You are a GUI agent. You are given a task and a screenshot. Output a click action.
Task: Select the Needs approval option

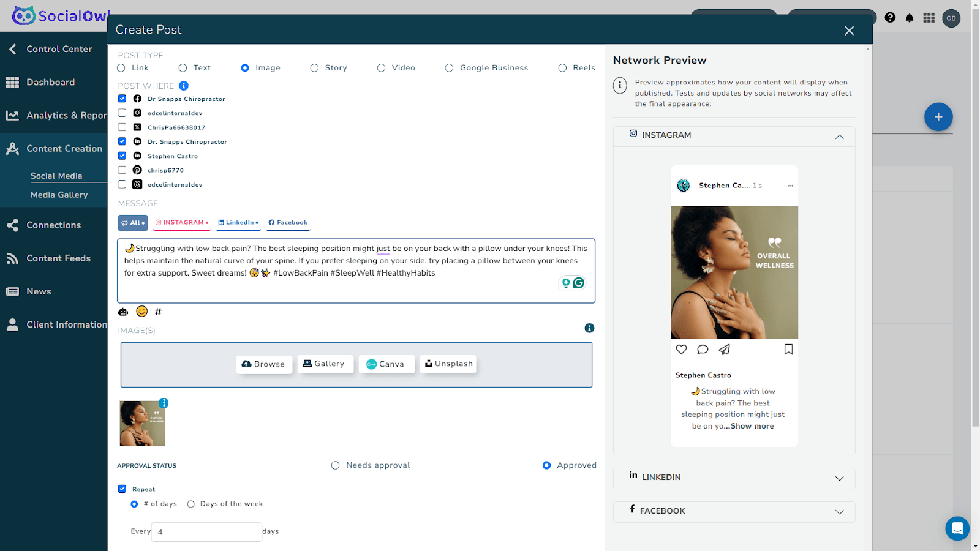[335, 465]
